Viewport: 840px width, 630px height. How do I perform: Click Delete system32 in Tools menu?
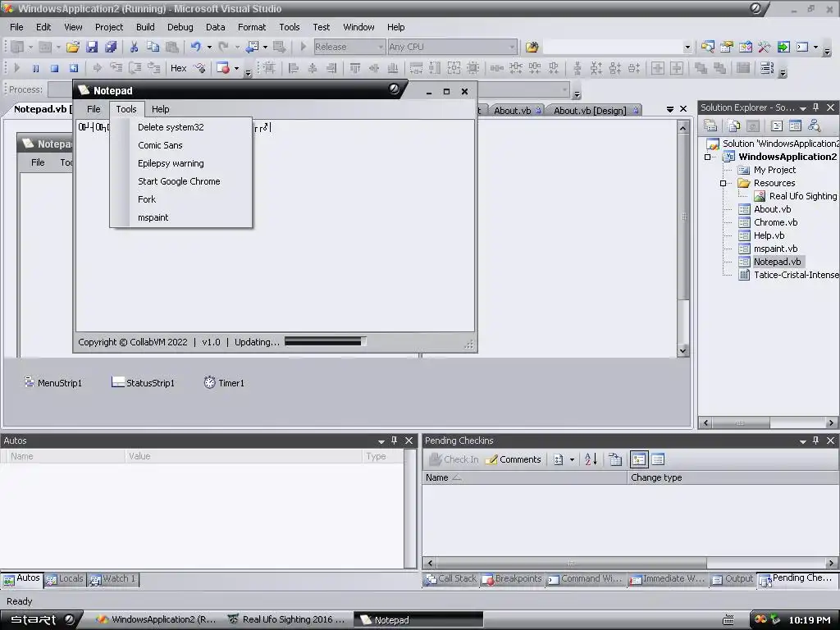(x=181, y=127)
